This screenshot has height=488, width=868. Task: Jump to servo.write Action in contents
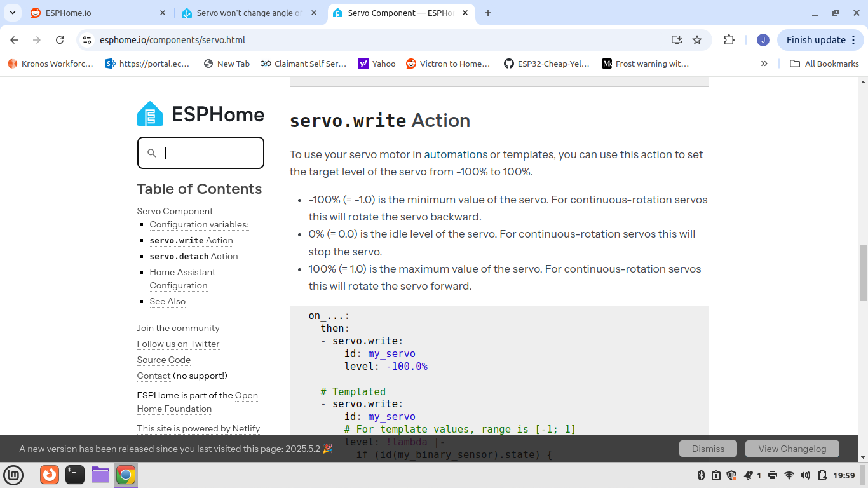(x=191, y=240)
